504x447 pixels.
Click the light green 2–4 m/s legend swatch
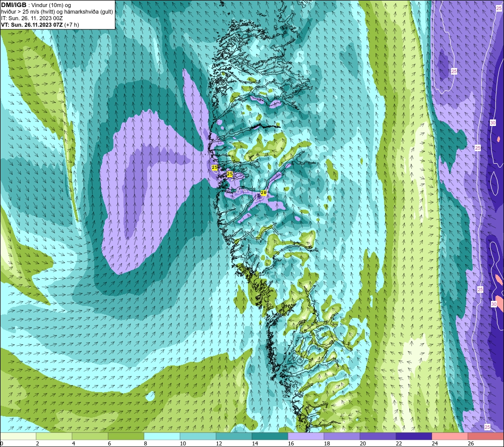54,436
